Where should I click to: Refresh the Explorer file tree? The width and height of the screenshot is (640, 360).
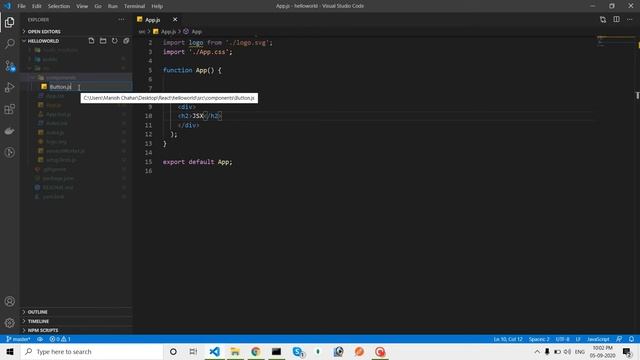[115, 41]
